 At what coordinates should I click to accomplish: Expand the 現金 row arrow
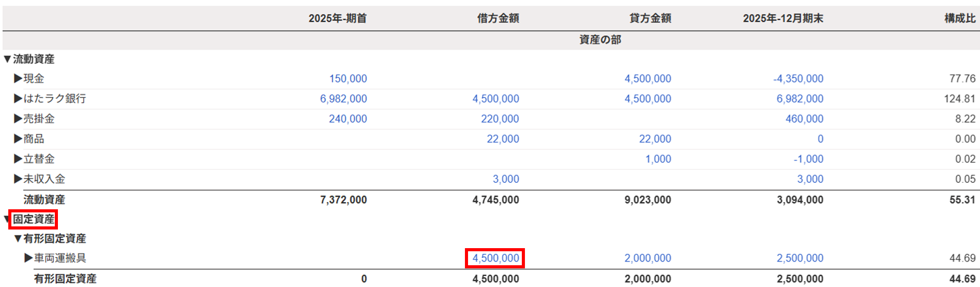[x=18, y=79]
